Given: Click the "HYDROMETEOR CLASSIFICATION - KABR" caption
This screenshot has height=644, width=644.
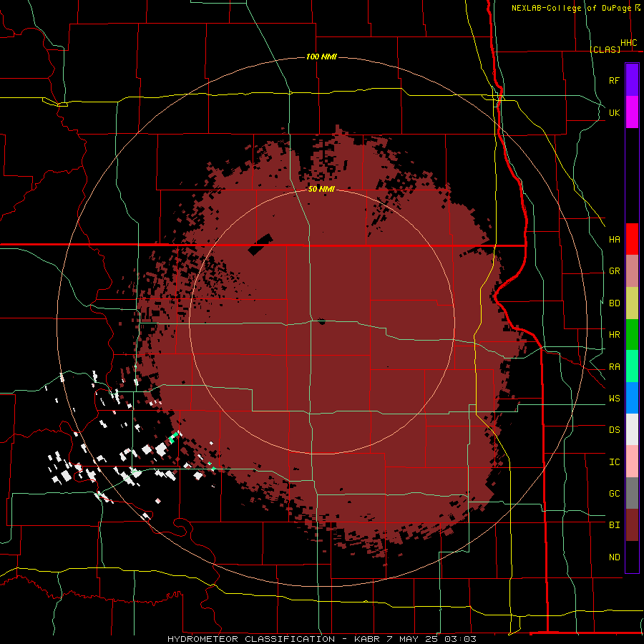Looking at the screenshot, I should coord(273,639).
